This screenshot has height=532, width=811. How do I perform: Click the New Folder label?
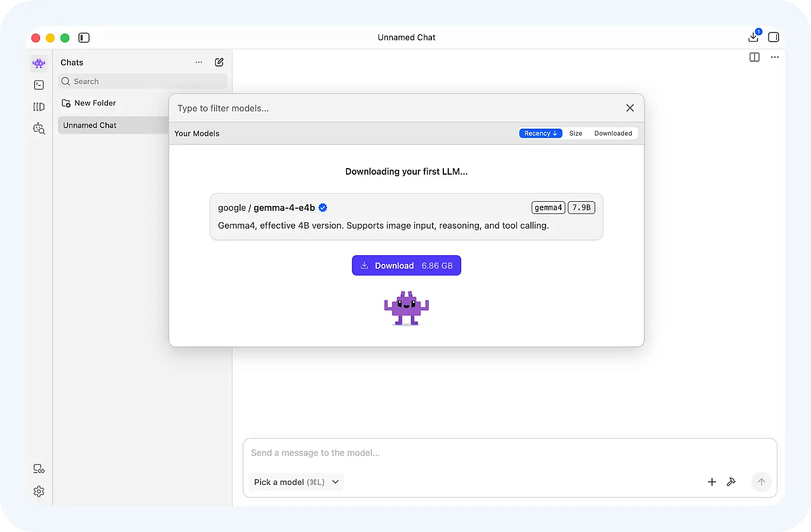pyautogui.click(x=95, y=103)
